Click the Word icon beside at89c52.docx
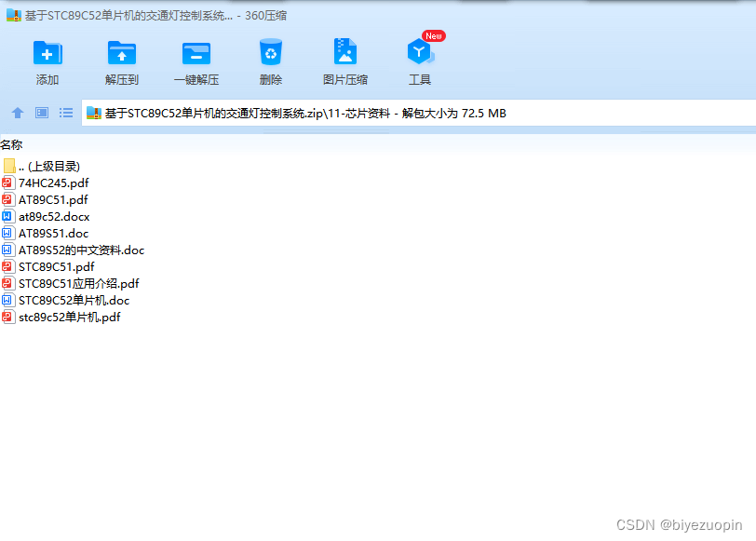The width and height of the screenshot is (756, 541). 7,217
